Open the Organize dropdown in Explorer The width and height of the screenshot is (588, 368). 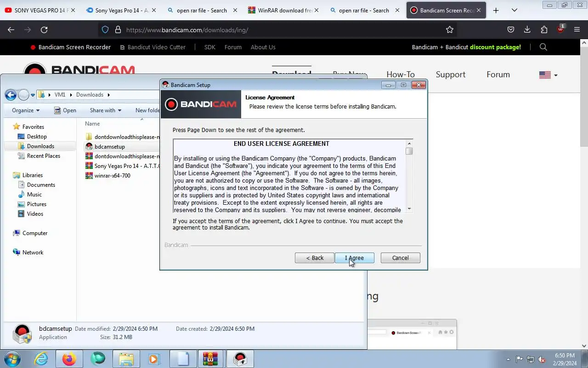(26, 110)
